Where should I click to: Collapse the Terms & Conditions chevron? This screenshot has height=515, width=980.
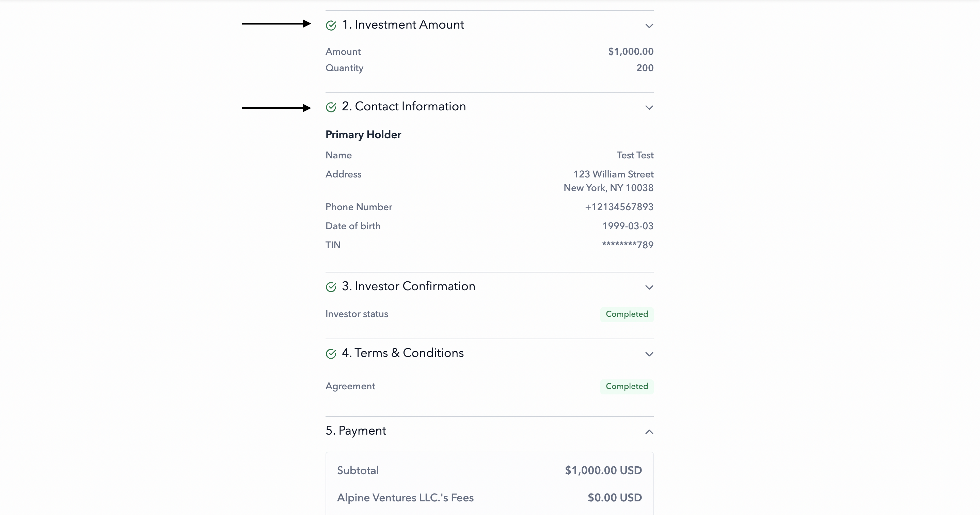(649, 354)
